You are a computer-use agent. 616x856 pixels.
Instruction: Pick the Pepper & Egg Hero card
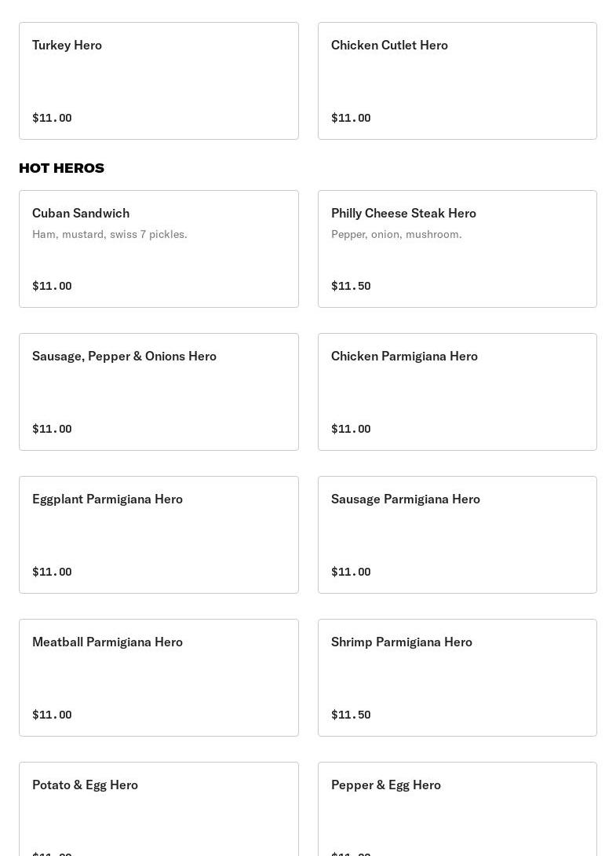(x=457, y=809)
